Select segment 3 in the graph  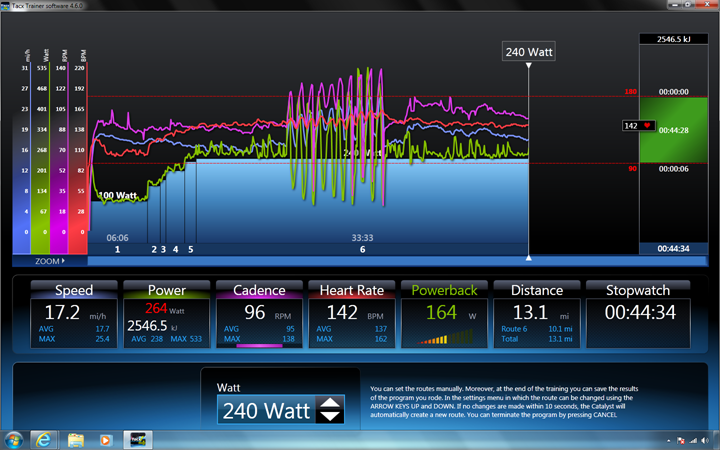(163, 249)
